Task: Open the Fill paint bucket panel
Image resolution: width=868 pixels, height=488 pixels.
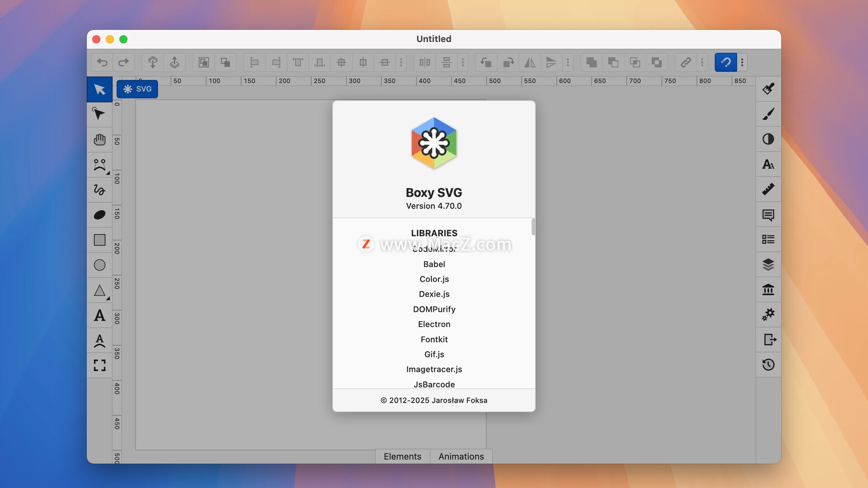Action: (x=768, y=89)
